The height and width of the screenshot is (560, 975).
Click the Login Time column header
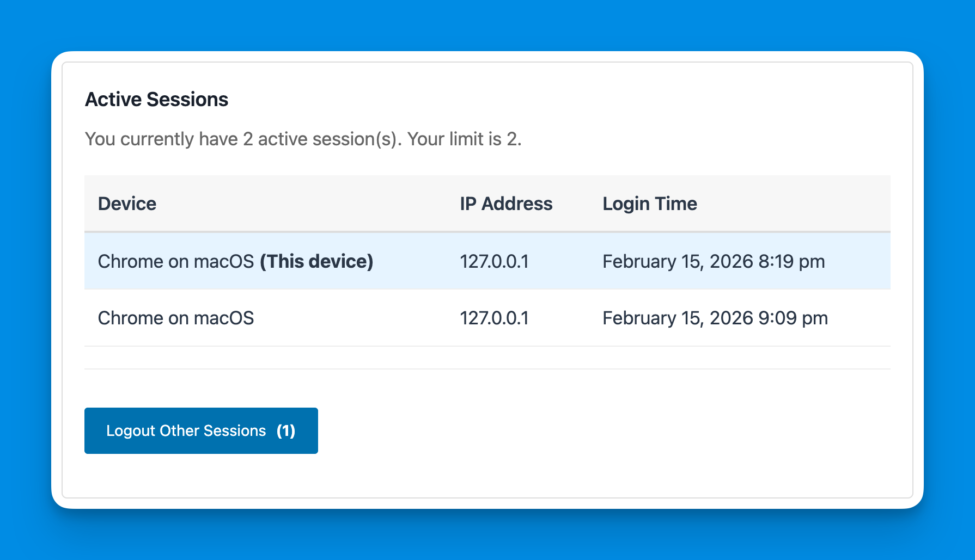[x=649, y=204]
